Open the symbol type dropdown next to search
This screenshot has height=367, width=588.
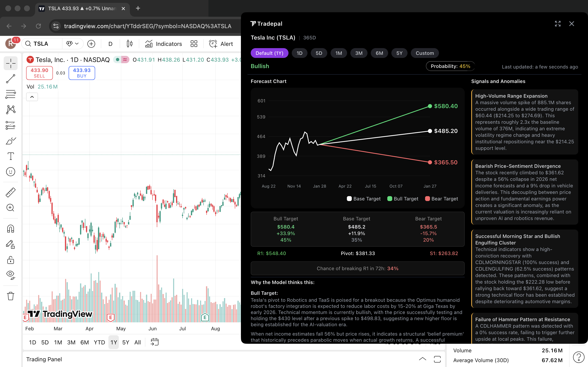click(x=72, y=44)
